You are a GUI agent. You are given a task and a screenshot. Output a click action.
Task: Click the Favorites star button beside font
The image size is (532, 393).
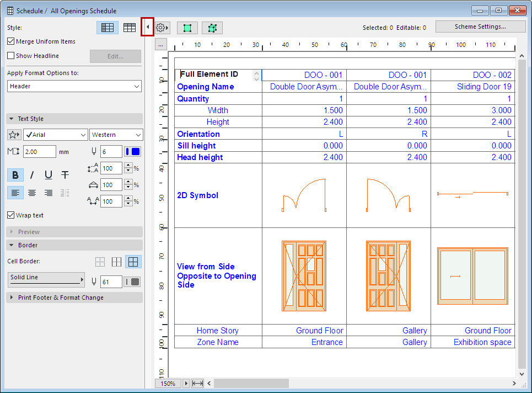coord(14,135)
